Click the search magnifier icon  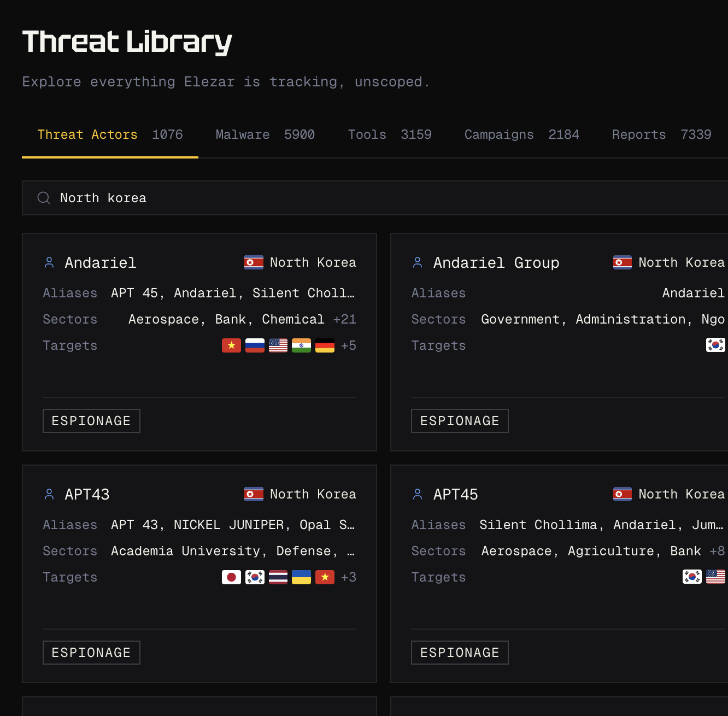pos(44,198)
